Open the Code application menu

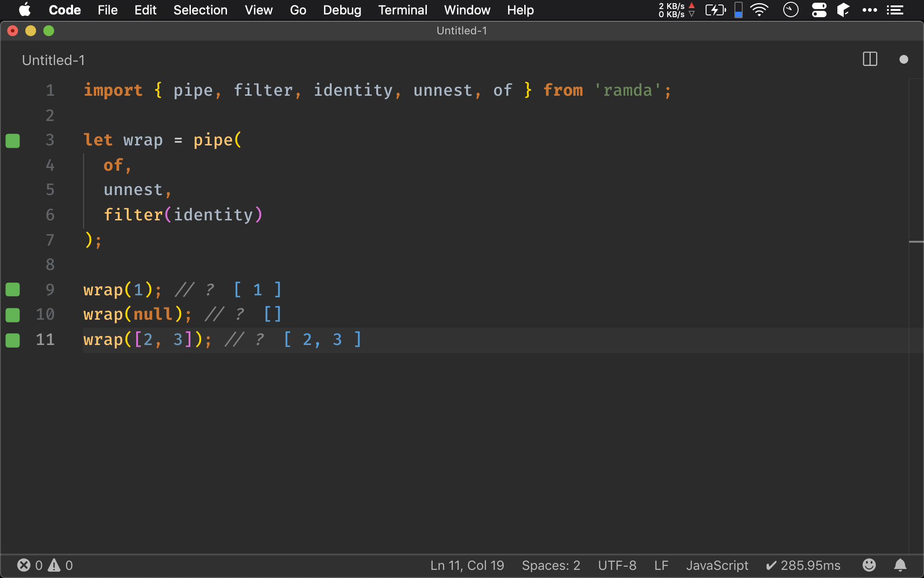pyautogui.click(x=65, y=10)
